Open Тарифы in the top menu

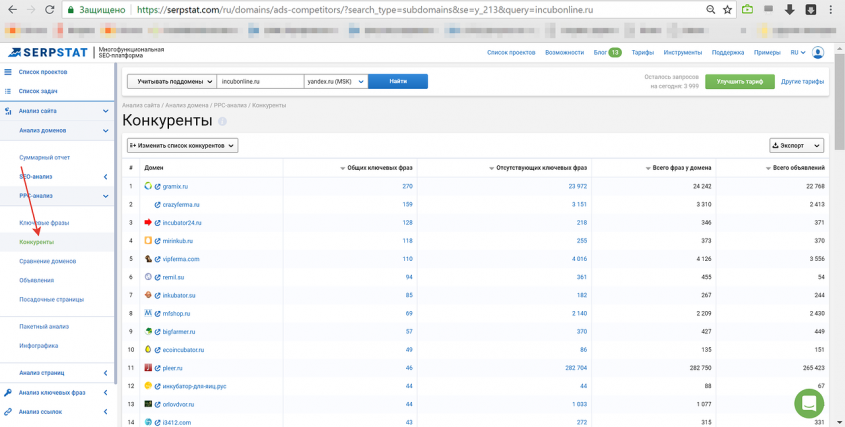(642, 53)
